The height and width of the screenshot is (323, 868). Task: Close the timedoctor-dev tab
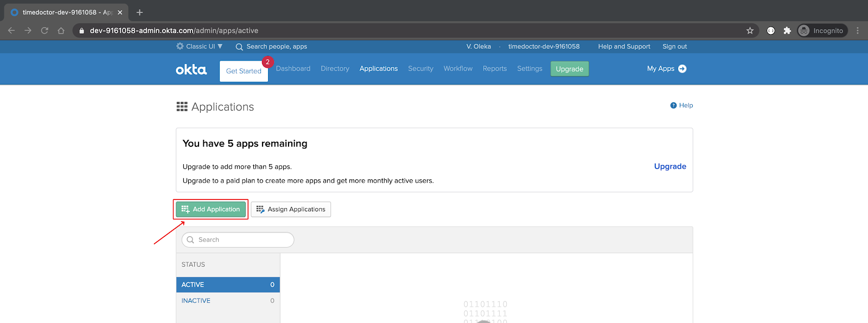(120, 12)
